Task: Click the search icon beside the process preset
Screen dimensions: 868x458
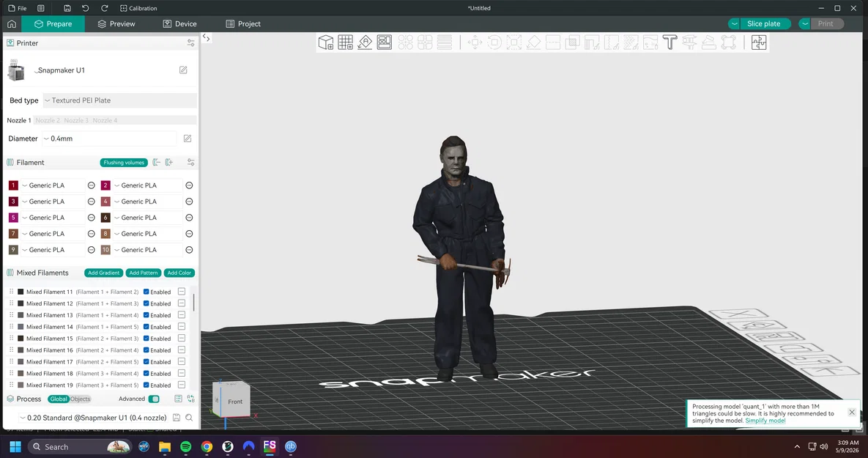Action: [189, 418]
